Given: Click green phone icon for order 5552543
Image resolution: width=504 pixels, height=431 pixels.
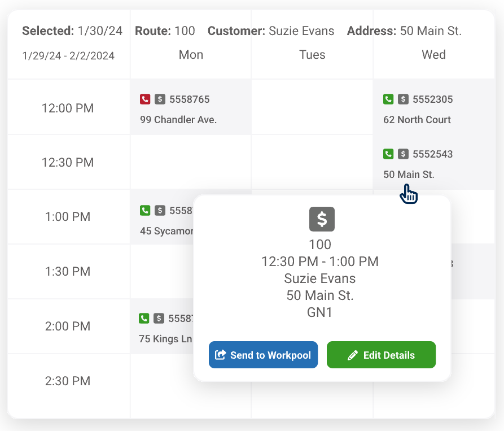Looking at the screenshot, I should click(x=388, y=154).
